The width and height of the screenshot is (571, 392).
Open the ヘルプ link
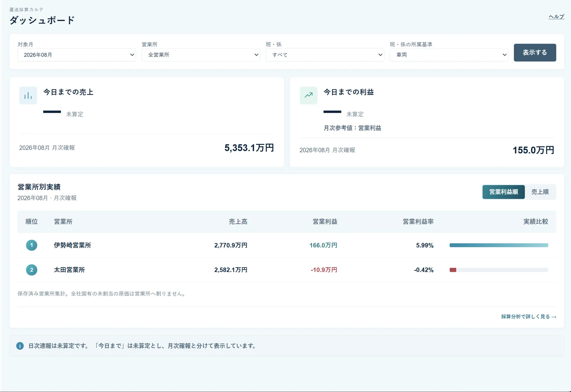[x=556, y=16]
